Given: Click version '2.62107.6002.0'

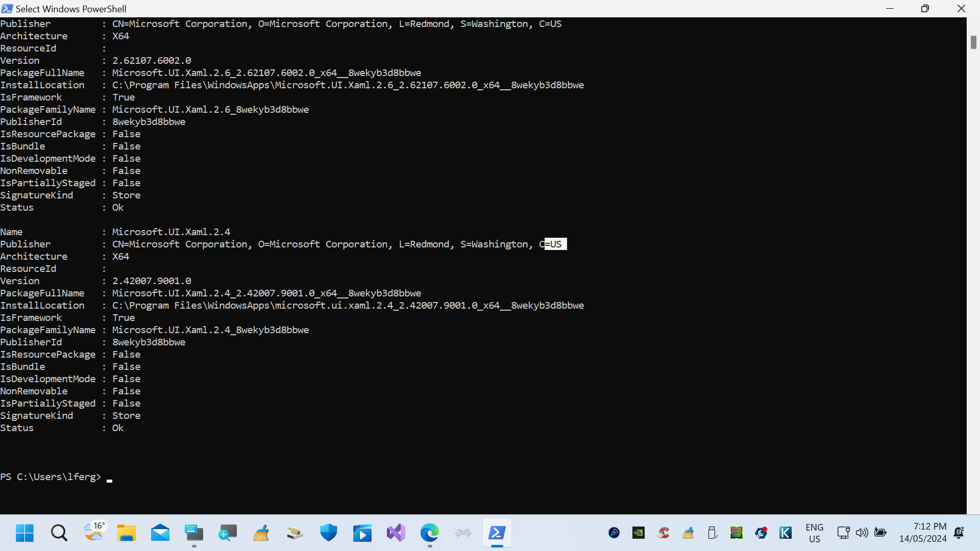Looking at the screenshot, I should [152, 61].
